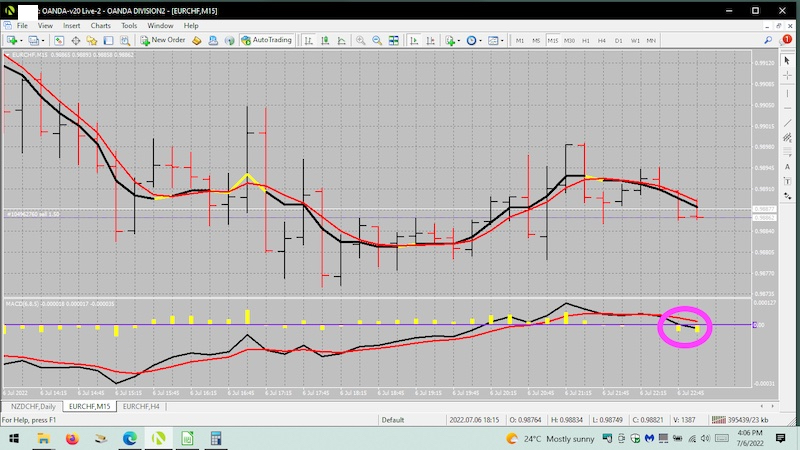Open the Market Watch panel
The height and width of the screenshot is (450, 800).
tap(59, 40)
